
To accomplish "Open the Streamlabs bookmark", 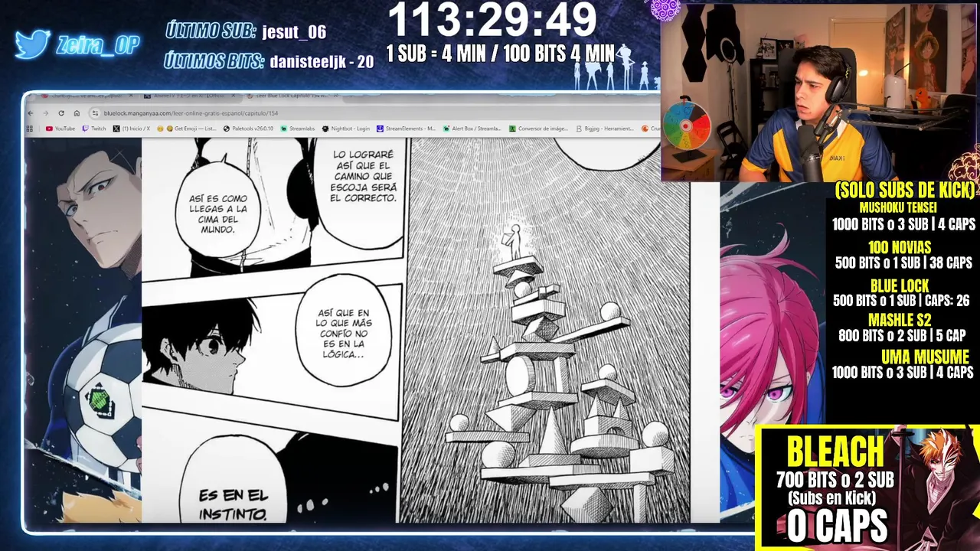I will point(298,129).
